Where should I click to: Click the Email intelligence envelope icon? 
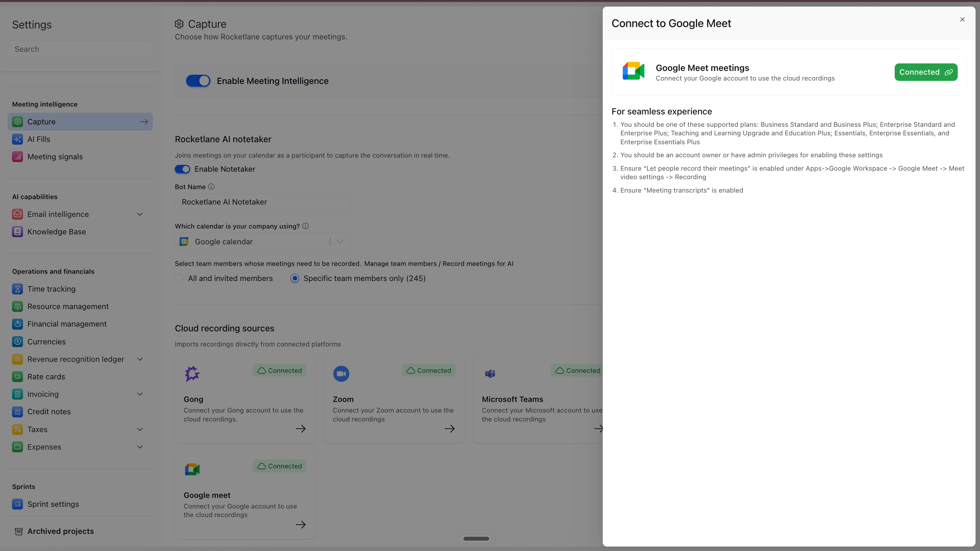pyautogui.click(x=17, y=214)
